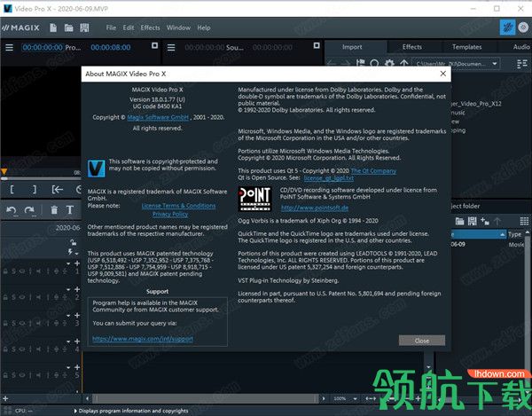This screenshot has height=416, width=532.
Task: Go up one folder level arrow
Action: pyautogui.click(x=403, y=64)
